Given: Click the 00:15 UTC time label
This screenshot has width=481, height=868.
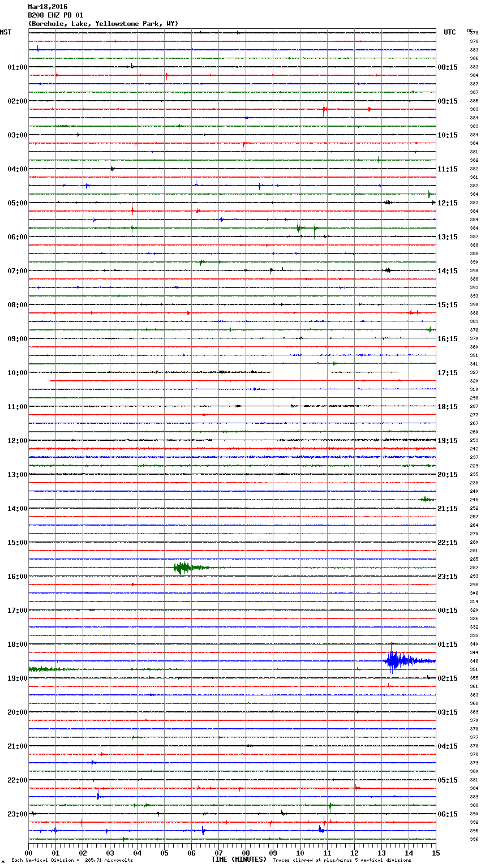Looking at the screenshot, I should 448,611.
